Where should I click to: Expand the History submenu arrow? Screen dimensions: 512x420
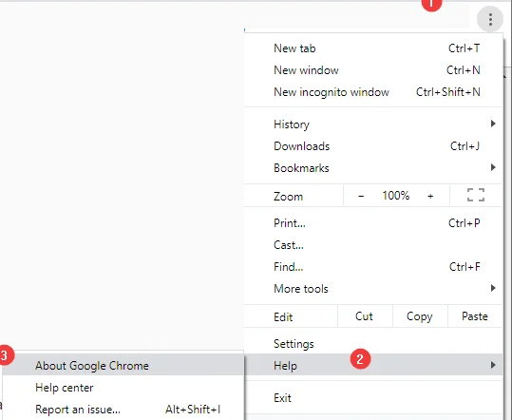pos(493,124)
